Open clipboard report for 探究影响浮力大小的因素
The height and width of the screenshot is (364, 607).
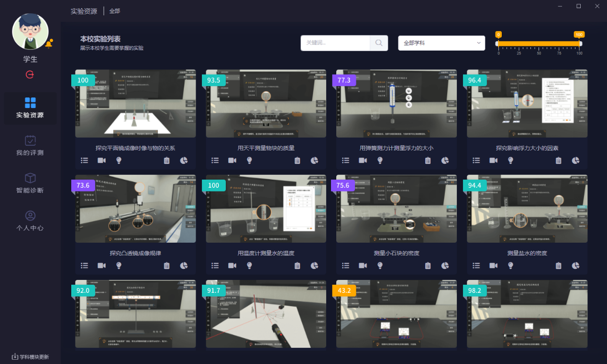pyautogui.click(x=558, y=161)
